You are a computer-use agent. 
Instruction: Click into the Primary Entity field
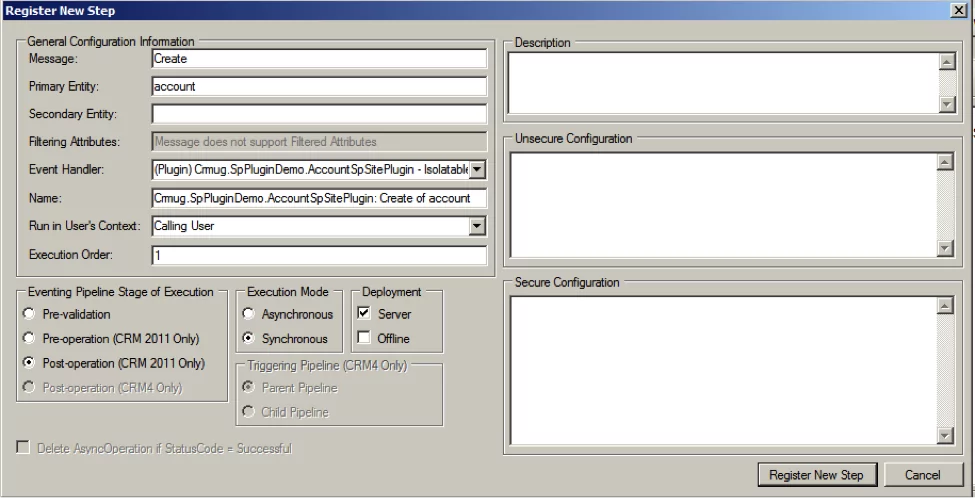319,86
